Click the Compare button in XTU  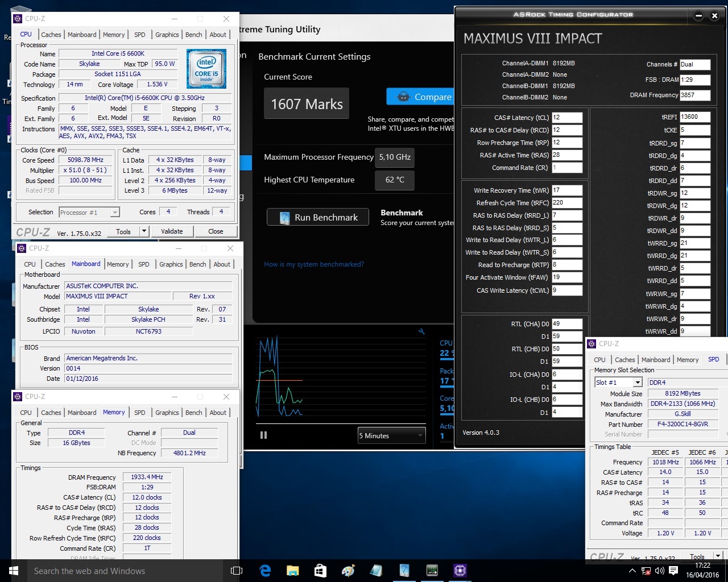point(420,97)
